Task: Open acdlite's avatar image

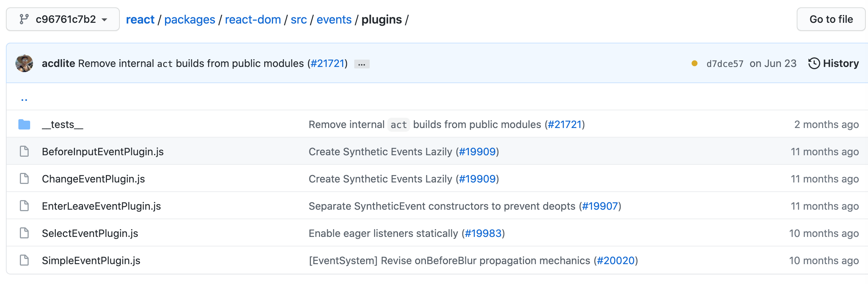Action: pyautogui.click(x=24, y=63)
